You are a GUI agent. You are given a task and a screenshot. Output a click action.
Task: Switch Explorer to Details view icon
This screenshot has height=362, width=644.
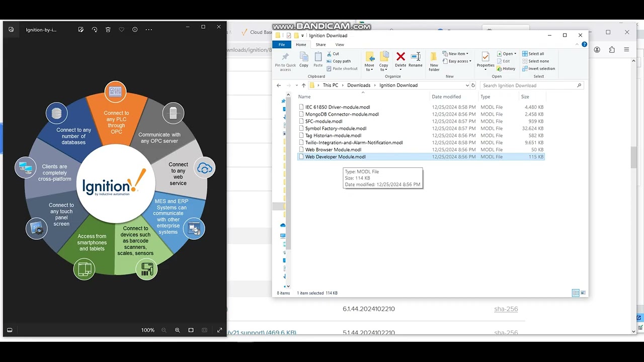pyautogui.click(x=576, y=293)
